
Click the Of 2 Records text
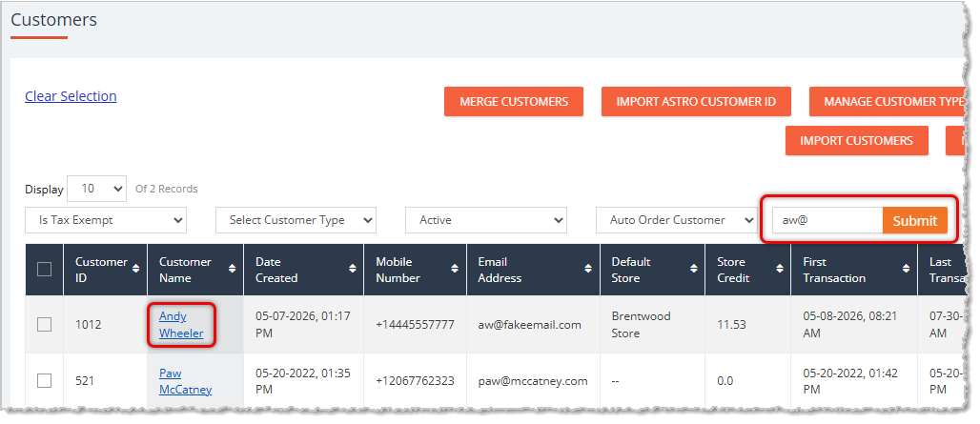tap(166, 189)
